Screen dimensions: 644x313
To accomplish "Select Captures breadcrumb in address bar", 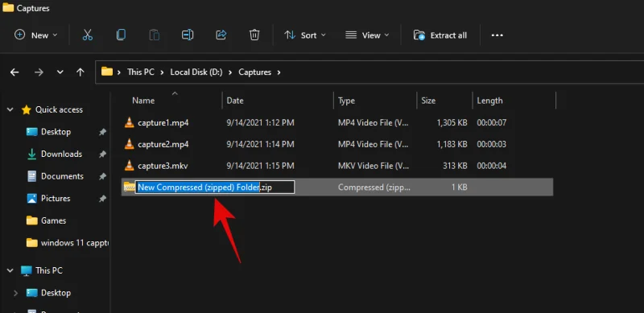I will 254,72.
